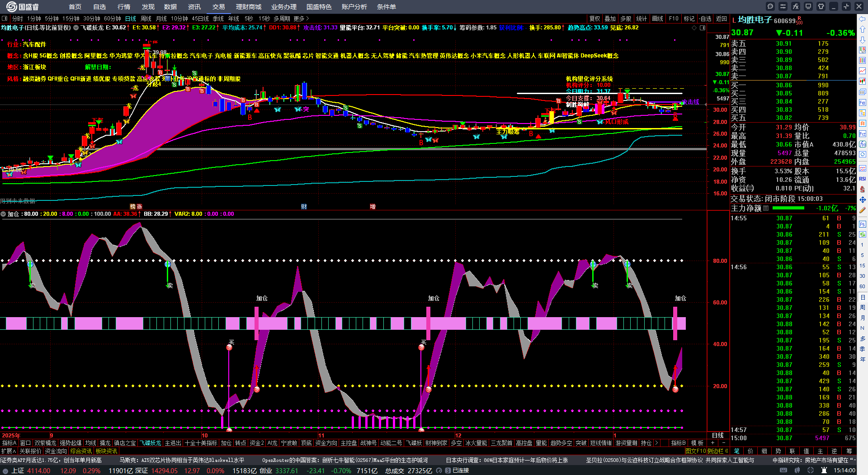
Task: Click the fx circle icon in right sidebar
Action: pyautogui.click(x=863, y=144)
